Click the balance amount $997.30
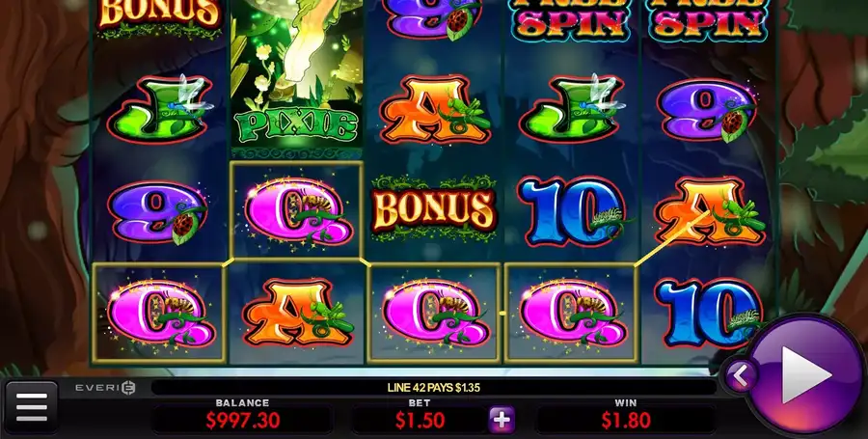868x439 pixels. pyautogui.click(x=243, y=421)
